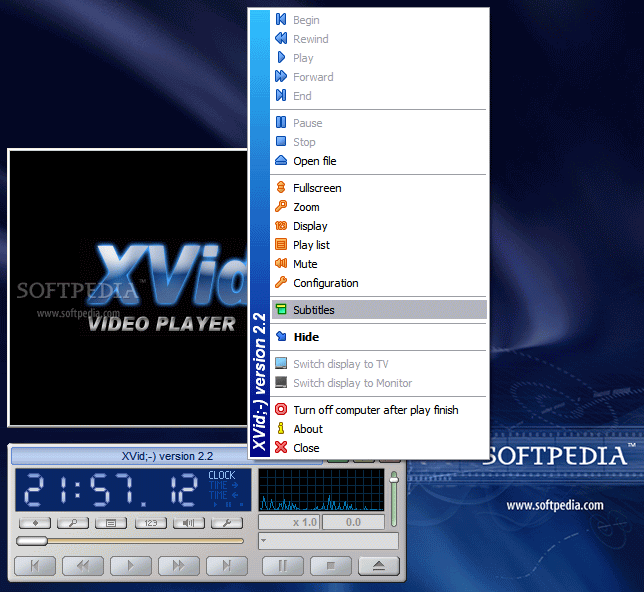This screenshot has height=592, width=644.
Task: Click skip to end transport button
Action: pos(227,566)
